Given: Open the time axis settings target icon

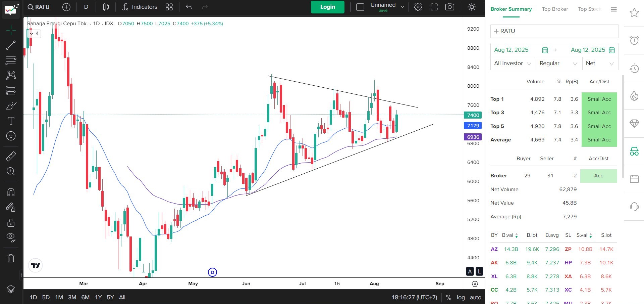Looking at the screenshot, I should click(475, 284).
